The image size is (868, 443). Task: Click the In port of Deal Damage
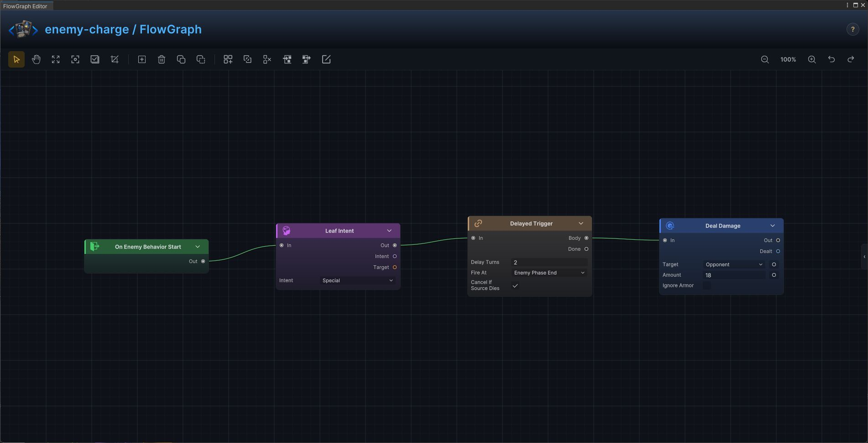(x=665, y=240)
